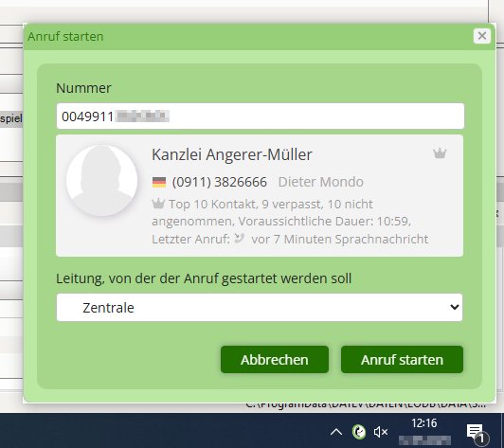Click the phone number (0911) 3826666
This screenshot has height=448, width=504.
(x=220, y=182)
